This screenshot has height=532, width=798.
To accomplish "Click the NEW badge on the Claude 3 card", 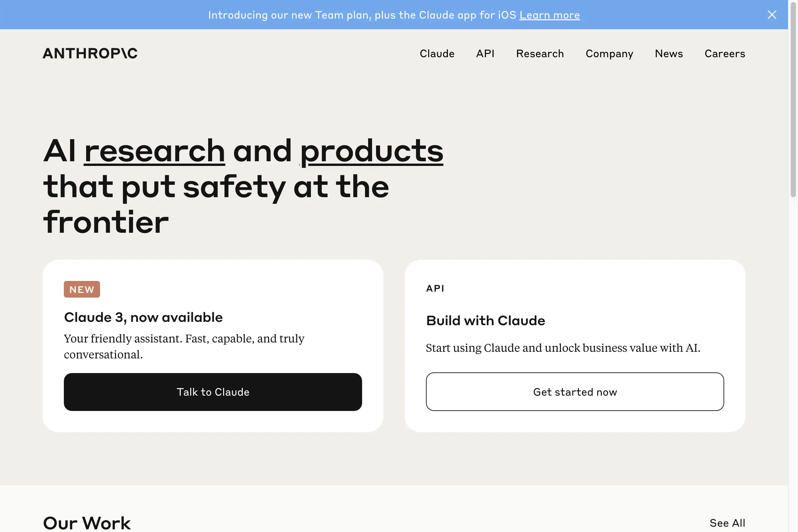I will [82, 289].
